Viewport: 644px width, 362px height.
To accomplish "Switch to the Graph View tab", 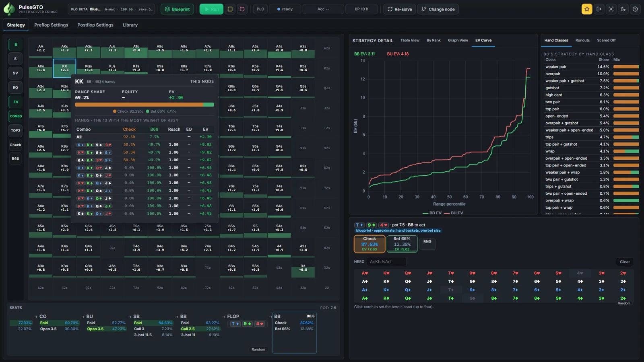I will coord(458,40).
